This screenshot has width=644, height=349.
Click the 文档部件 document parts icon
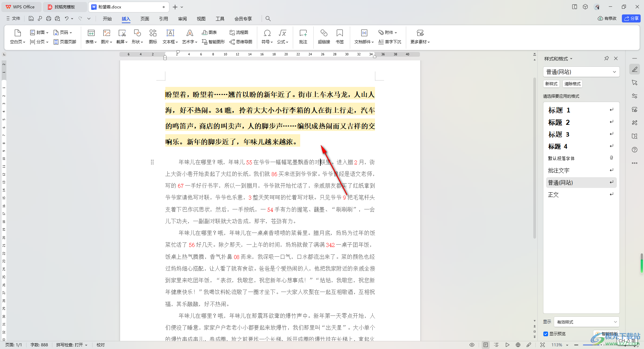coord(364,33)
